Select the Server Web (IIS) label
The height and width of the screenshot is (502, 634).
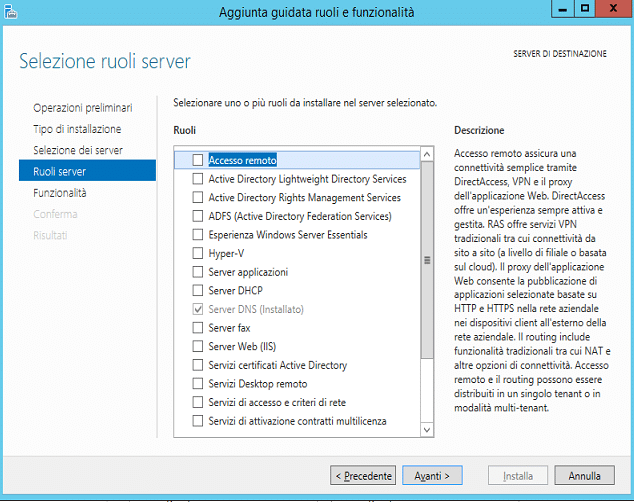coord(242,346)
